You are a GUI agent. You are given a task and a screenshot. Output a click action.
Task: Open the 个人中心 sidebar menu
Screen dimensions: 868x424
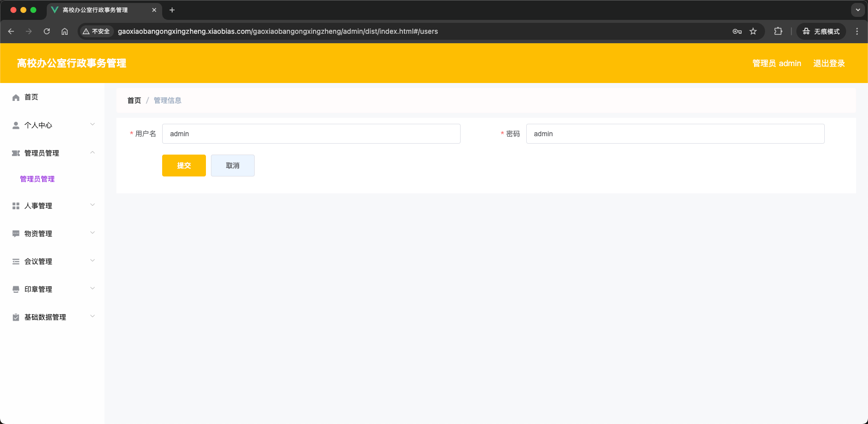click(52, 125)
